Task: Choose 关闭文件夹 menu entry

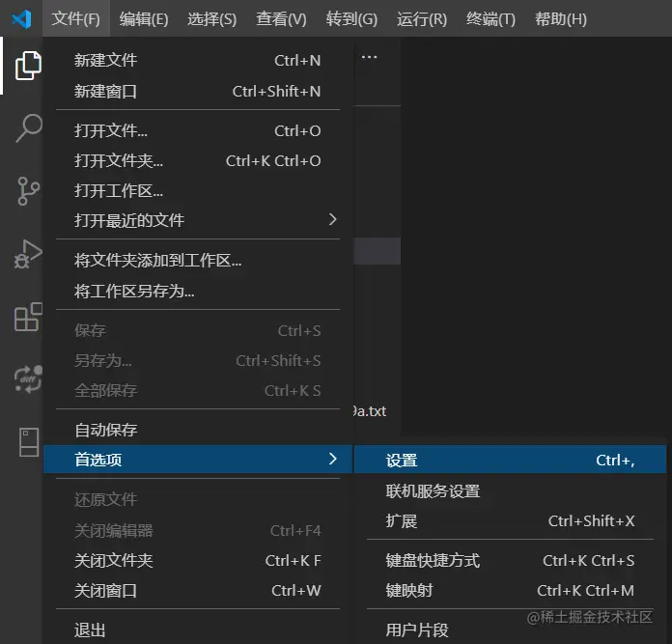Action: point(198,560)
